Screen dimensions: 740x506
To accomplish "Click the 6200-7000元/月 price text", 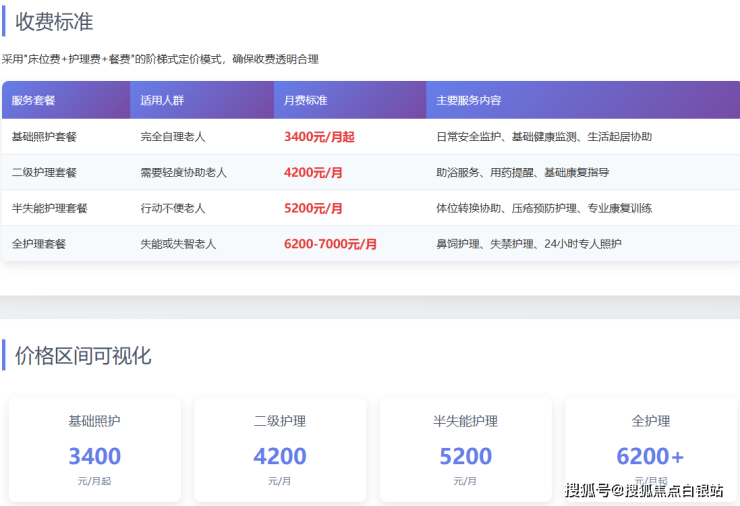I will [330, 244].
